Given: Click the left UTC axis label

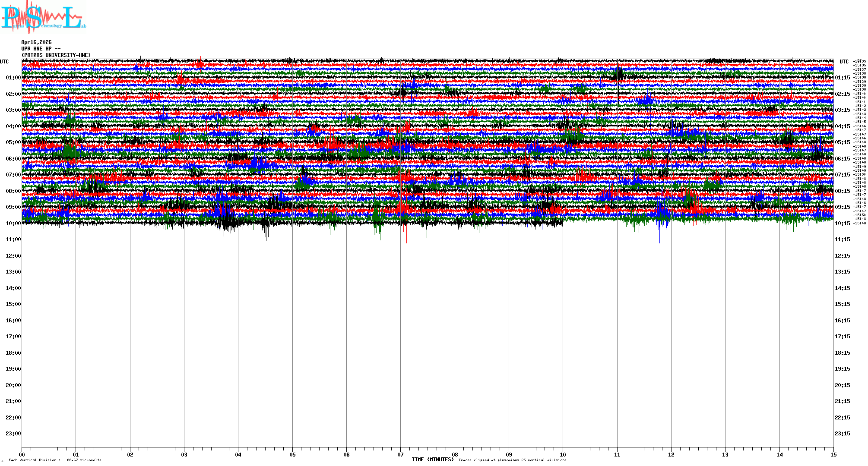Looking at the screenshot, I should 4,62.
